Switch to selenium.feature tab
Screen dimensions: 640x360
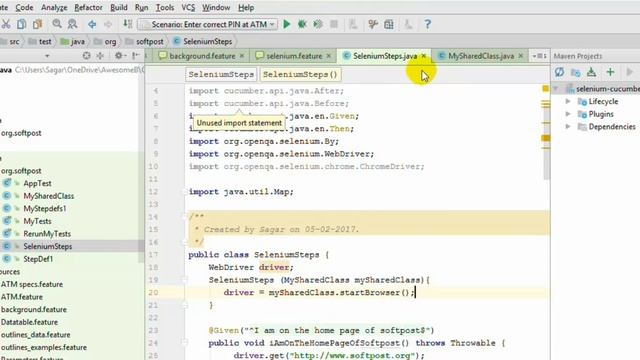(x=294, y=56)
